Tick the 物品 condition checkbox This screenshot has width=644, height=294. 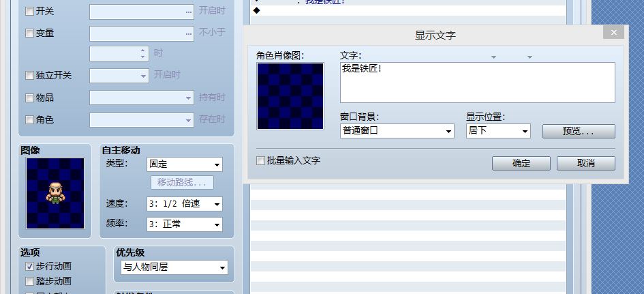click(29, 98)
